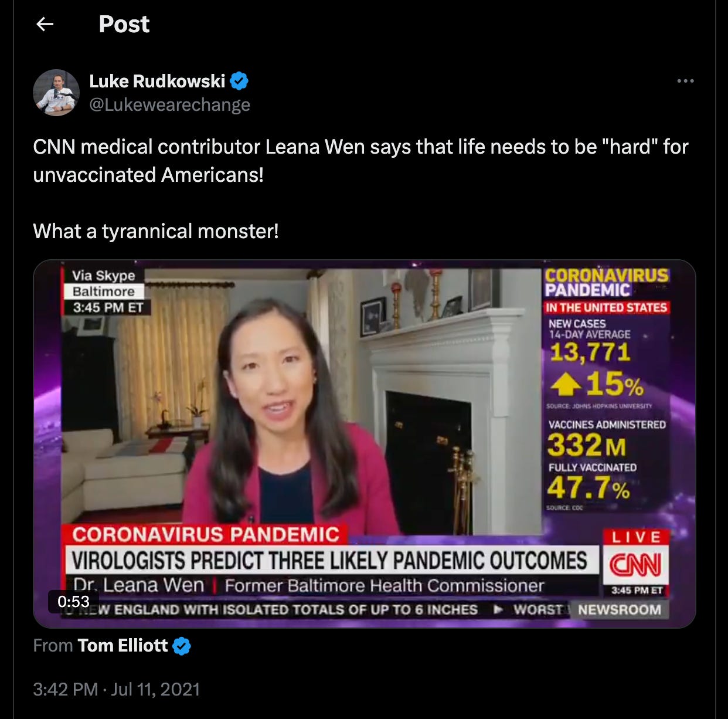Select the tweet text about Leana Wen
The width and height of the screenshot is (728, 719).
360,161
